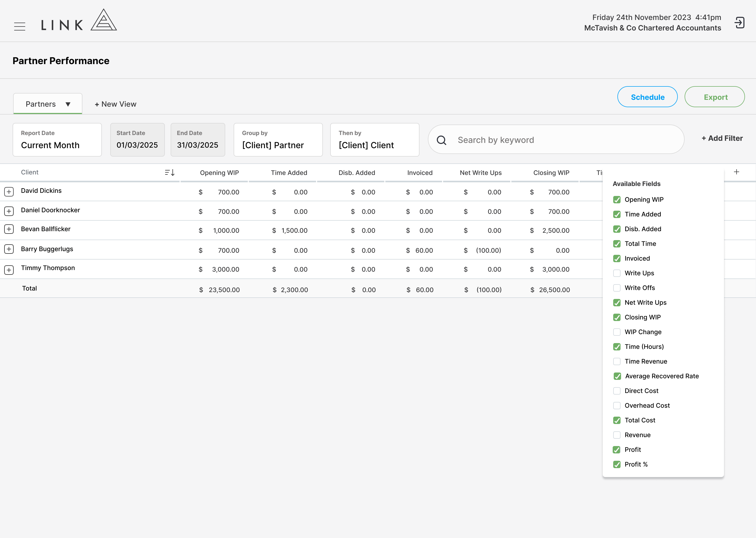Toggle the Client column sort icon
756x538 pixels.
(x=170, y=172)
